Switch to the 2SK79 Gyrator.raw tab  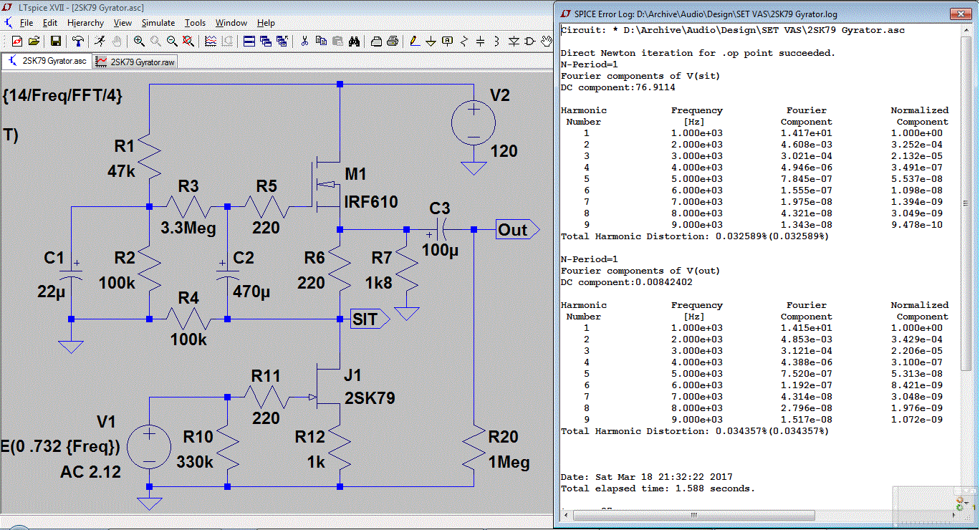[x=135, y=62]
